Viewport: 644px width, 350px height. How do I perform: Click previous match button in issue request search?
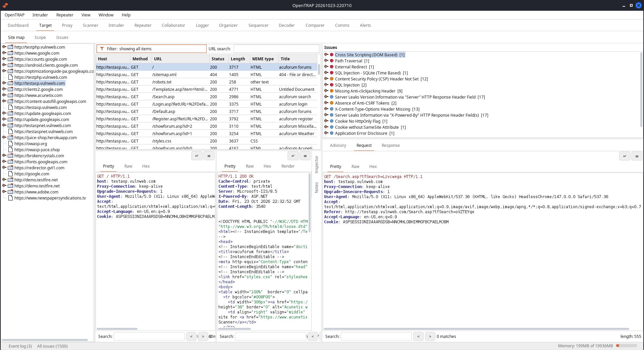click(418, 336)
